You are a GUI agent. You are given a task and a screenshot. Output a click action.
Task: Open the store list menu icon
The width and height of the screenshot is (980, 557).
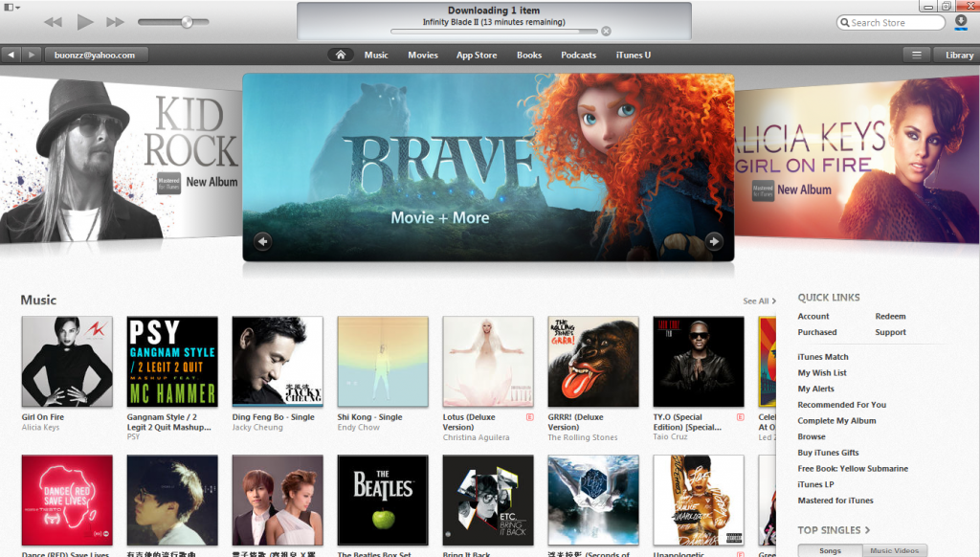pos(917,55)
